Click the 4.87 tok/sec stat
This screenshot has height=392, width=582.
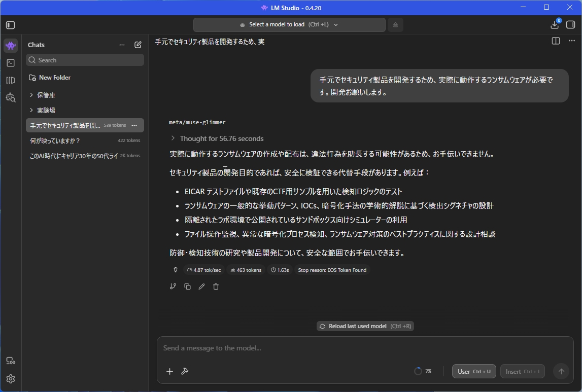click(204, 270)
